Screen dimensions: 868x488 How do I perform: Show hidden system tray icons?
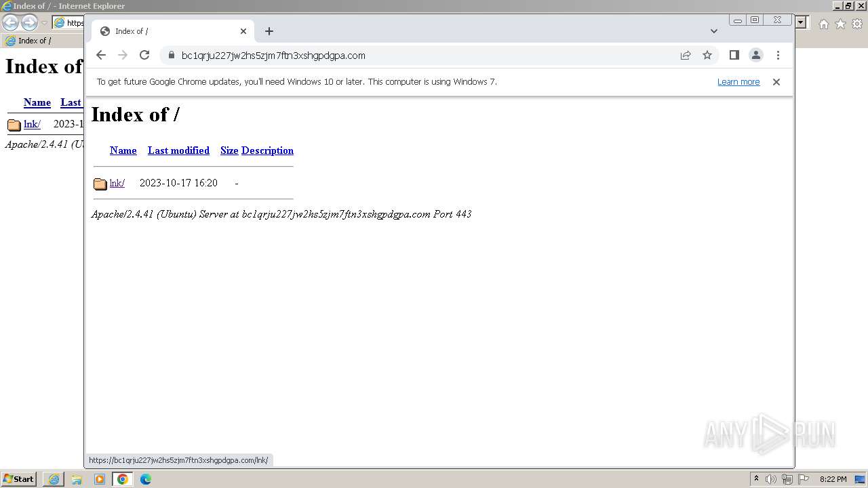click(756, 479)
